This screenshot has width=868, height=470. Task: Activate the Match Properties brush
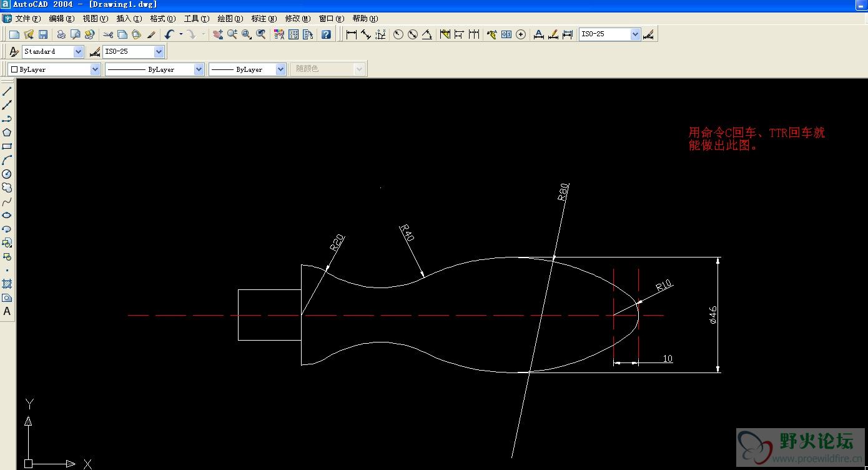(150, 34)
